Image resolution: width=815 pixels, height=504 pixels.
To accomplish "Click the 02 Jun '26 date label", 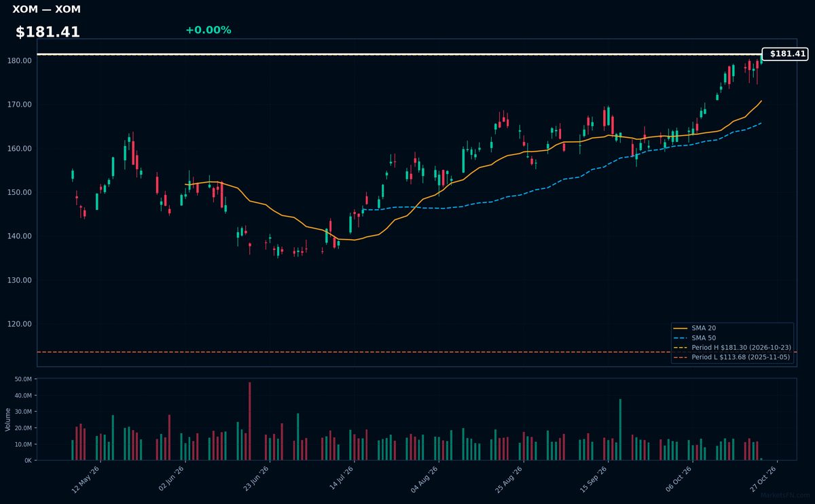I will (170, 479).
